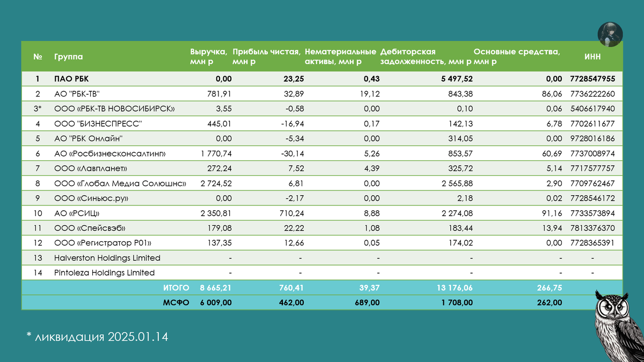Click the receivables value 2 565,88

pos(457,183)
